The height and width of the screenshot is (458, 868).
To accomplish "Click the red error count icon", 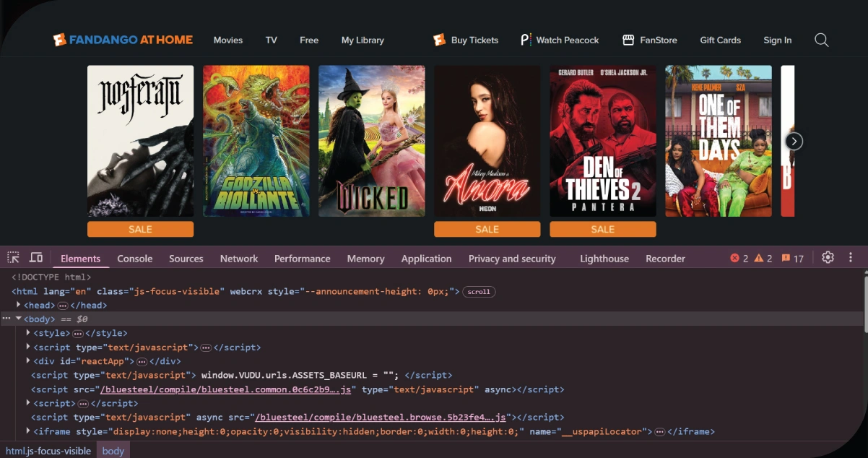I will [x=735, y=259].
